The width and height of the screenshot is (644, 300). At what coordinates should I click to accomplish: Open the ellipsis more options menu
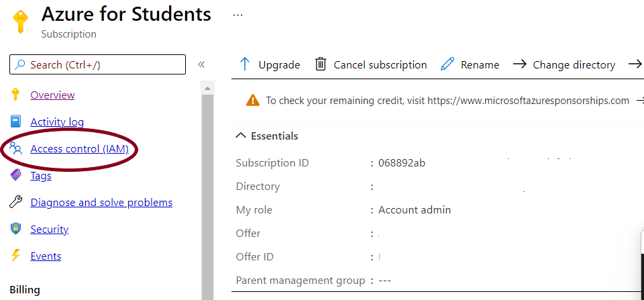[237, 14]
